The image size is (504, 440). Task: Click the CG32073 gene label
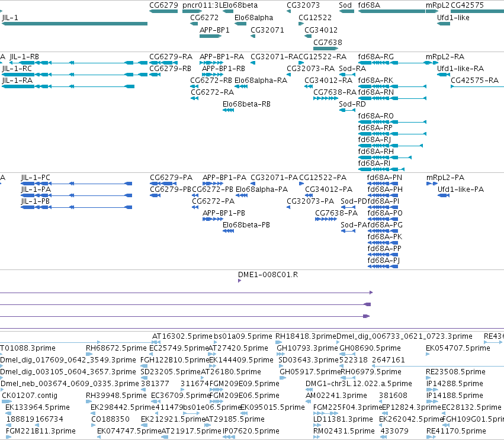[303, 5]
